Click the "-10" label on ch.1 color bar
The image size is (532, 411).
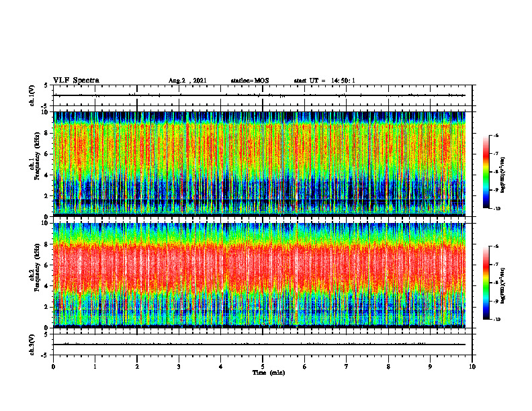click(x=497, y=209)
